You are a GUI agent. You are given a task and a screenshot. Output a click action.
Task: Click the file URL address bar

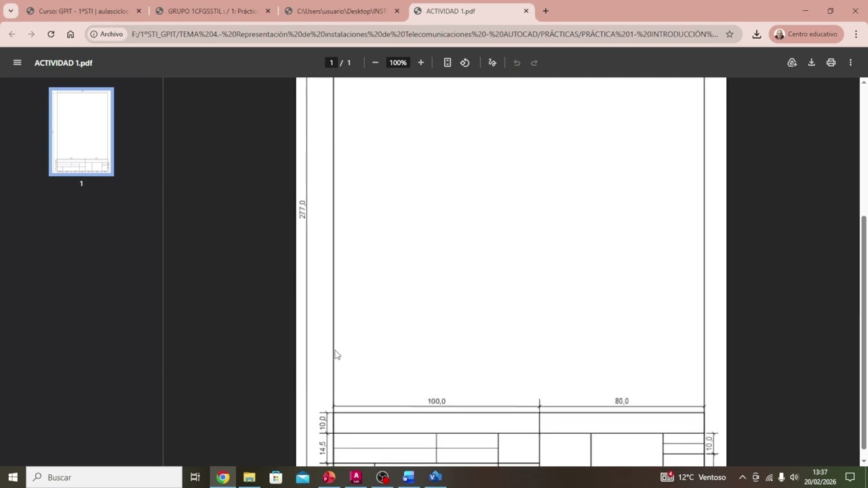click(x=425, y=34)
